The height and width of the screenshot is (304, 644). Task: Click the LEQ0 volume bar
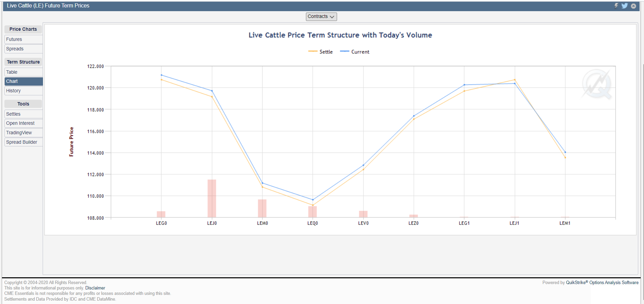click(312, 212)
